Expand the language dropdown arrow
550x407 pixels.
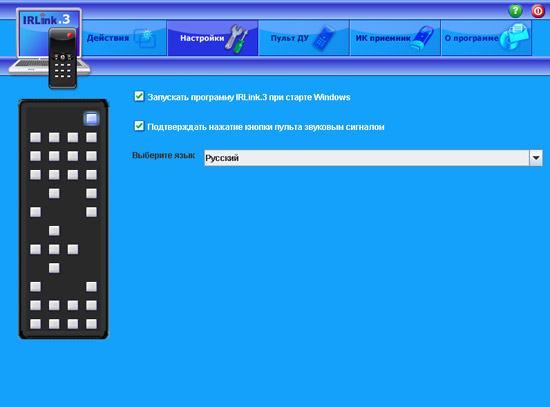536,158
